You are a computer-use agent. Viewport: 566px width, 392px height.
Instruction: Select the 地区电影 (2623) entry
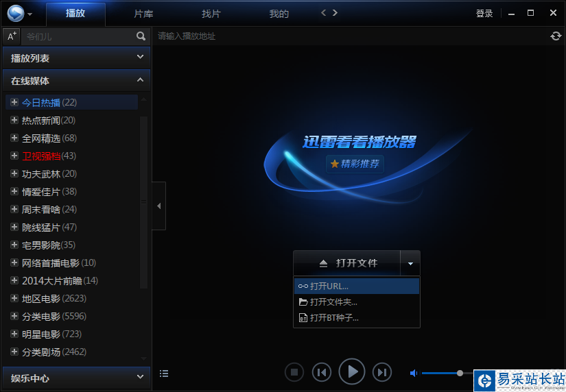[54, 299]
